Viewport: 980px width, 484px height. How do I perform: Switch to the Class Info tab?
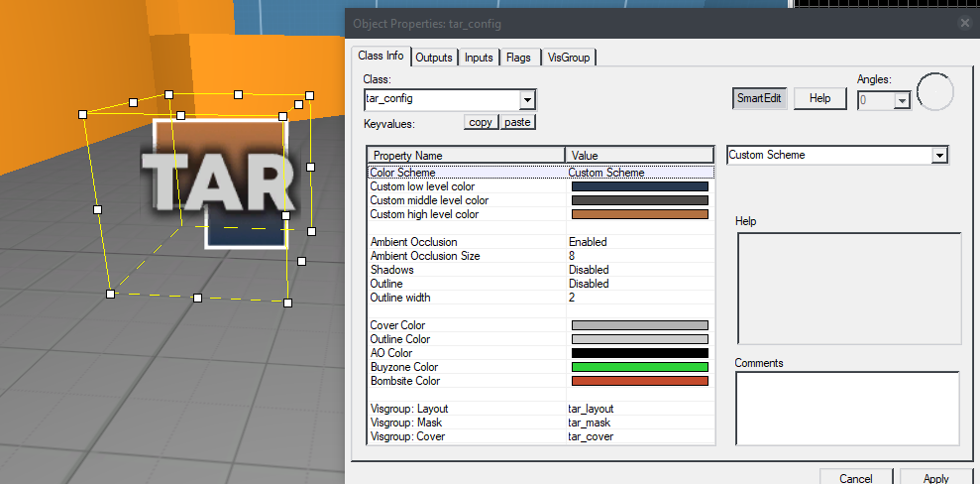pyautogui.click(x=381, y=56)
